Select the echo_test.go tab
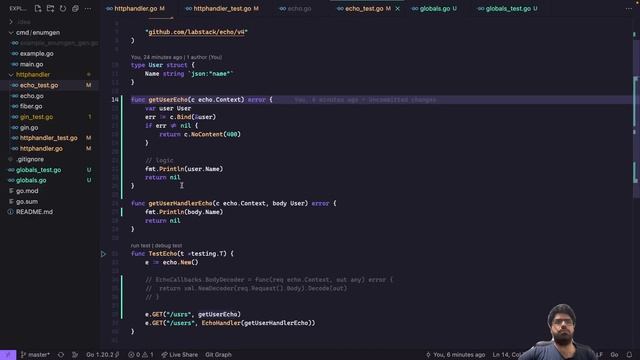Screen dimensions: 640x360 point(364,8)
